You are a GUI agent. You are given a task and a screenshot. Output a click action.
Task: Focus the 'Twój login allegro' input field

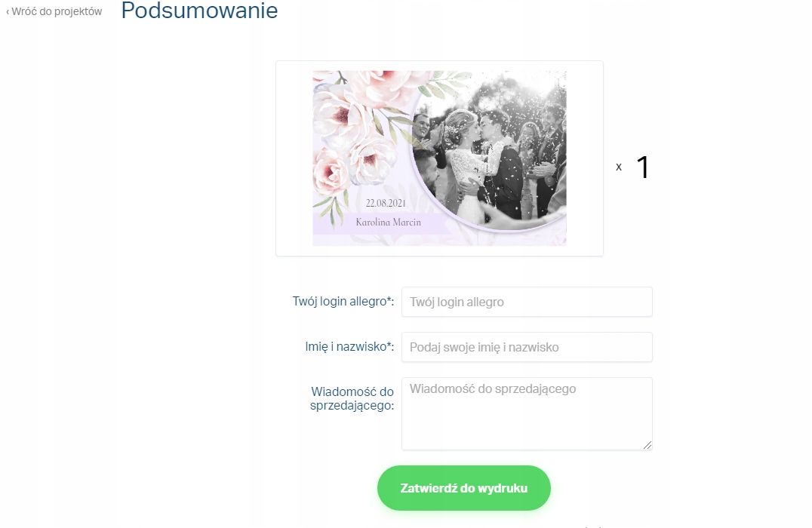(527, 302)
